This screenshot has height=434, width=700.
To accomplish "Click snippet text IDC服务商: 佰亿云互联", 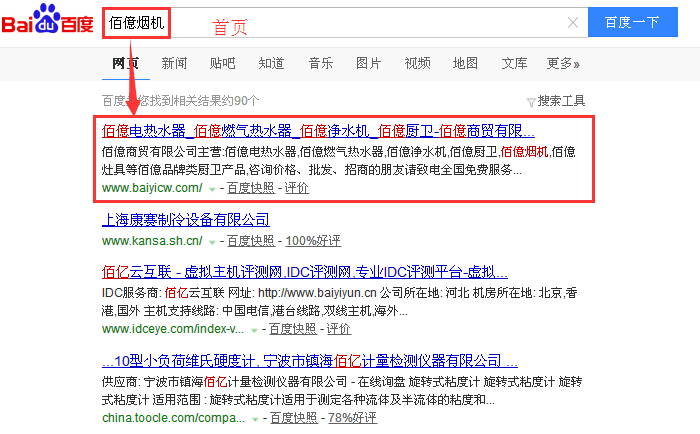I will pos(163,293).
